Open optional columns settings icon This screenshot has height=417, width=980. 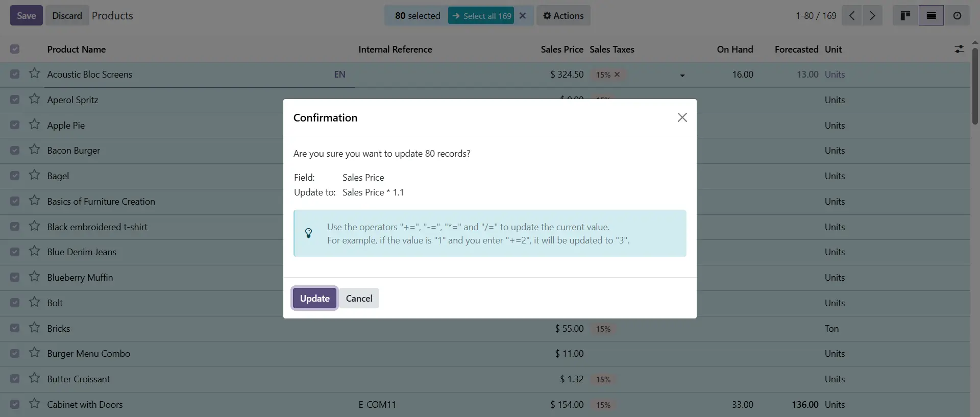tap(959, 49)
